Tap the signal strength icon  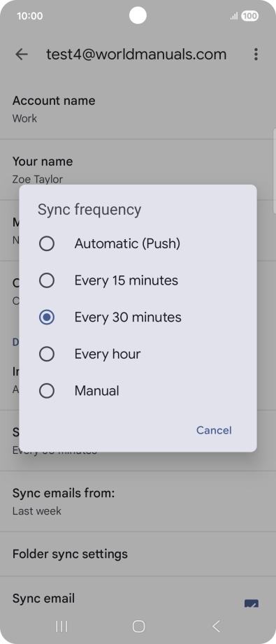(233, 16)
